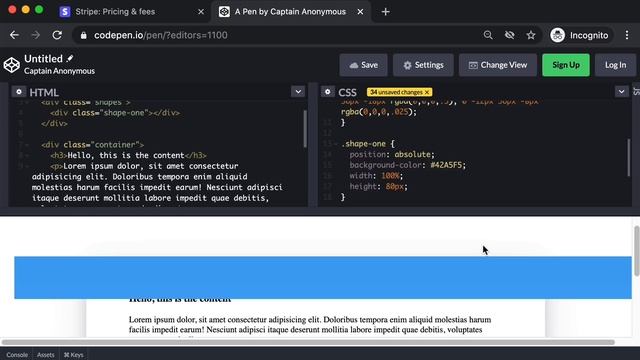This screenshot has width=640, height=360.
Task: Click the HTML editor vertical scrollbar
Action: click(305, 129)
